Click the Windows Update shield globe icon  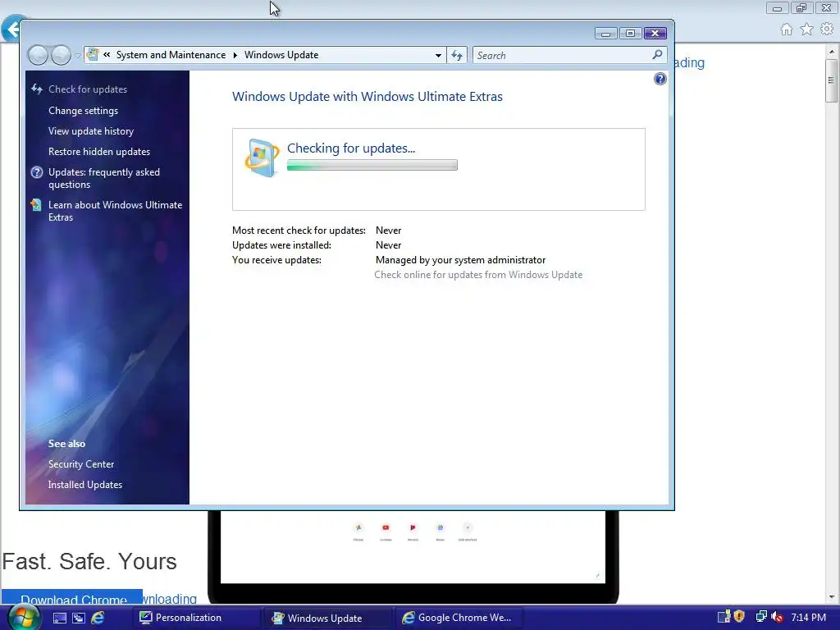coord(262,157)
